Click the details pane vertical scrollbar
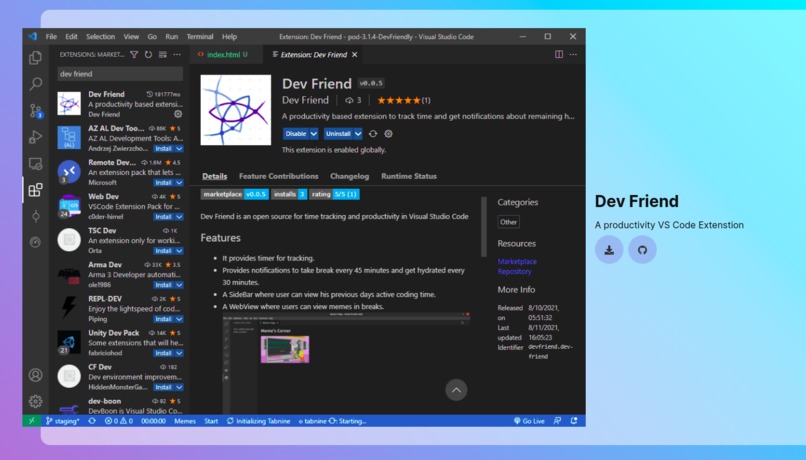This screenshot has width=806, height=460. (x=484, y=227)
